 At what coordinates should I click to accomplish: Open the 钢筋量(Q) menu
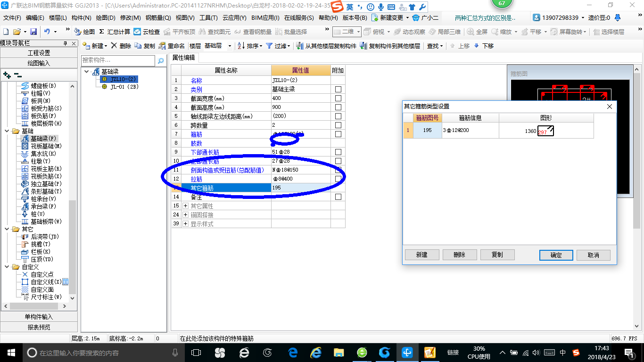(158, 17)
